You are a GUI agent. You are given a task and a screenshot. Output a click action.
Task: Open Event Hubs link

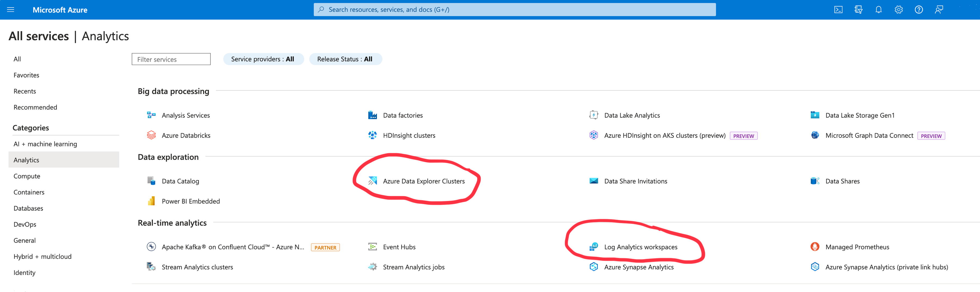(x=399, y=247)
